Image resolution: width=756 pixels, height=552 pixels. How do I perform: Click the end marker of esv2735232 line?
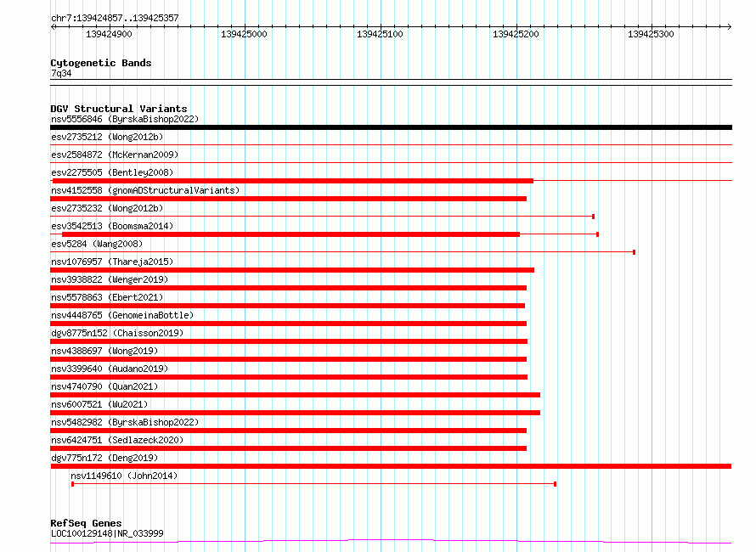click(593, 217)
